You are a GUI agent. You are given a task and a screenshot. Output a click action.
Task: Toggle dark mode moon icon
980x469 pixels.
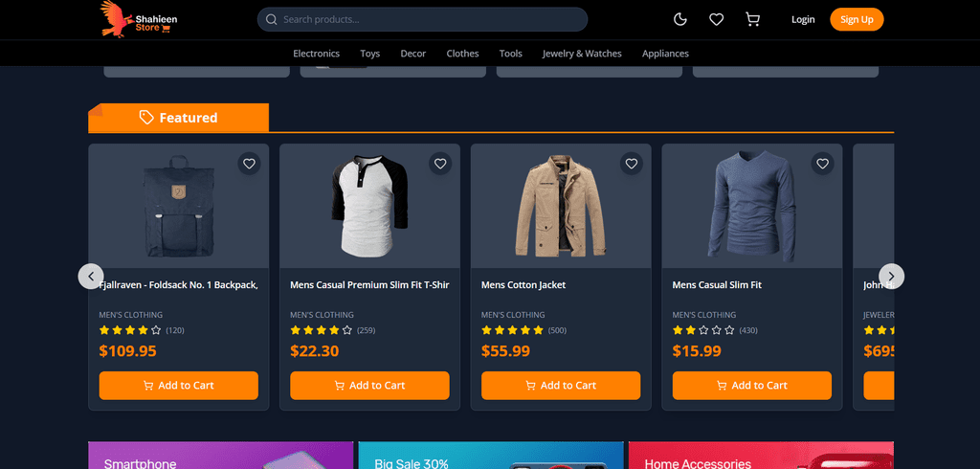click(x=680, y=19)
